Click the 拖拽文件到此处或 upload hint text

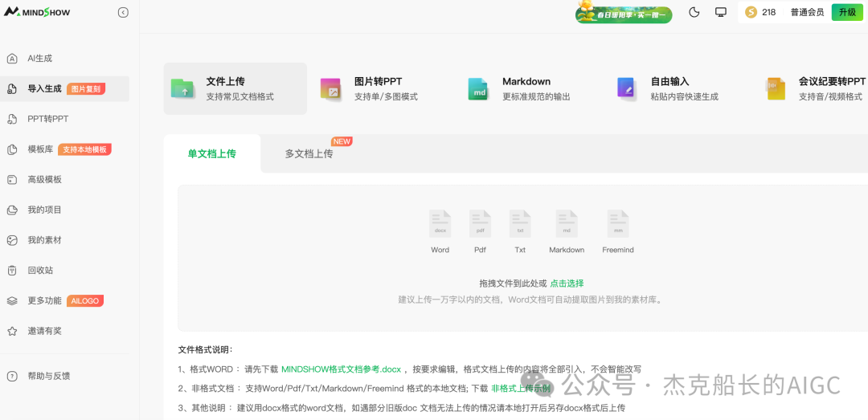(513, 283)
